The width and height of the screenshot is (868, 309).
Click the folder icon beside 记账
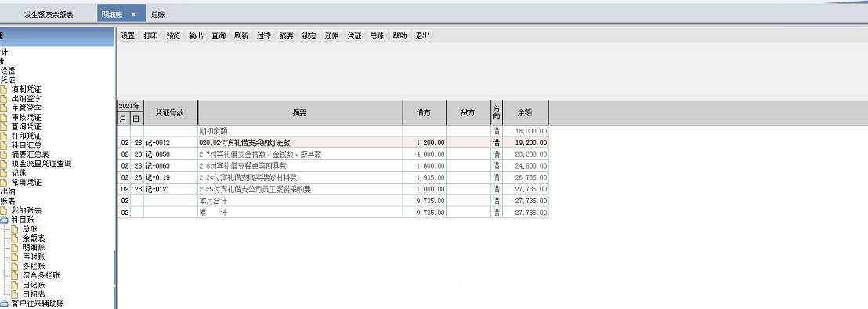pyautogui.click(x=4, y=173)
